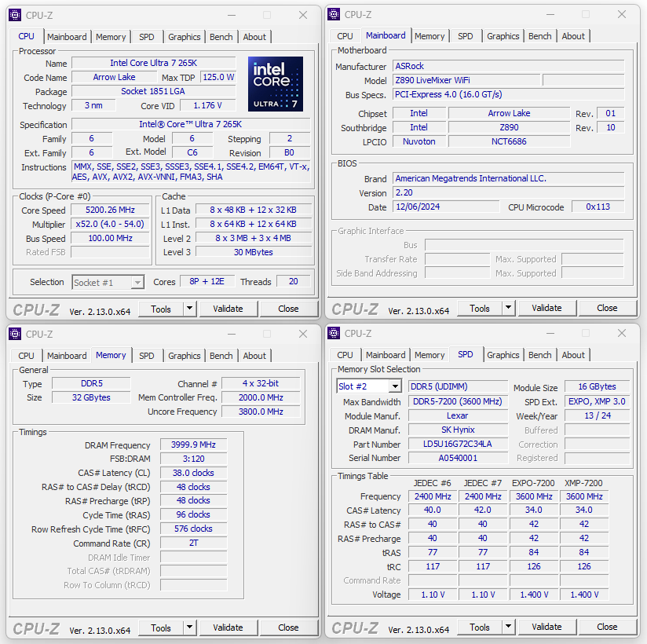Select Bench tab in the Memory window
The width and height of the screenshot is (647, 644).
pyautogui.click(x=221, y=356)
